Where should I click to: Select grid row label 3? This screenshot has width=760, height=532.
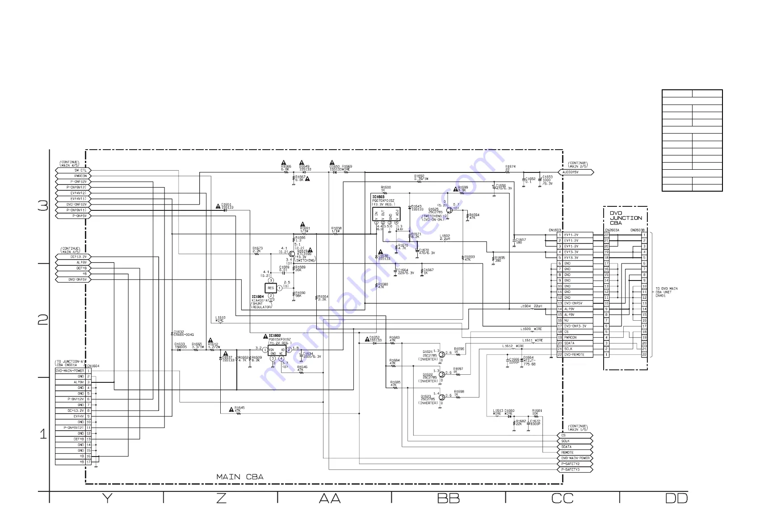click(43, 205)
